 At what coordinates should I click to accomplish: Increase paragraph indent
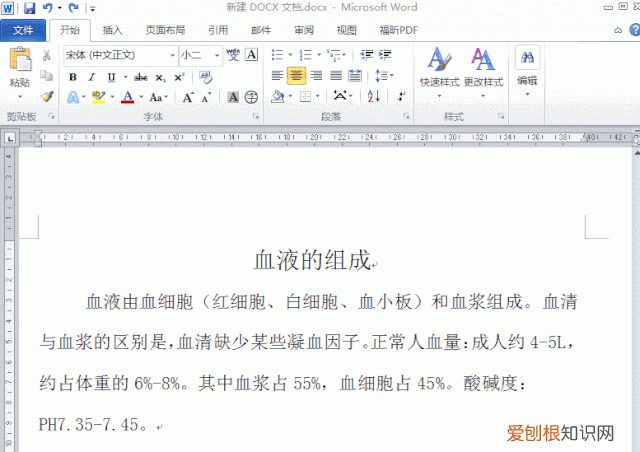385,55
